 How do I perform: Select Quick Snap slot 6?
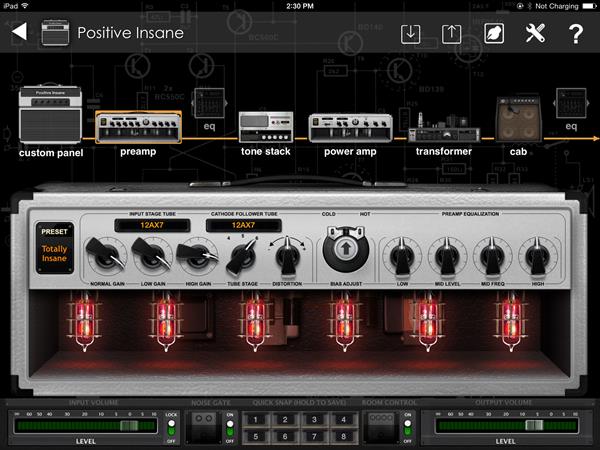(285, 436)
